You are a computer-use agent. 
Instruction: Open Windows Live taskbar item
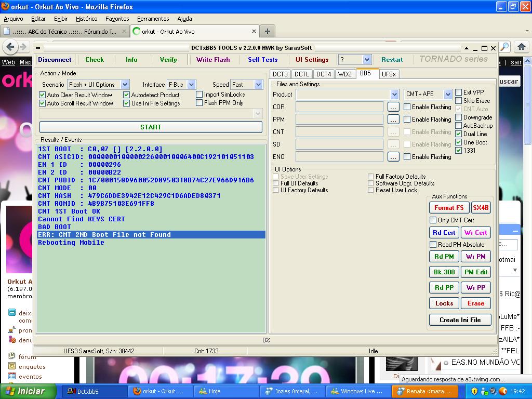click(x=358, y=391)
